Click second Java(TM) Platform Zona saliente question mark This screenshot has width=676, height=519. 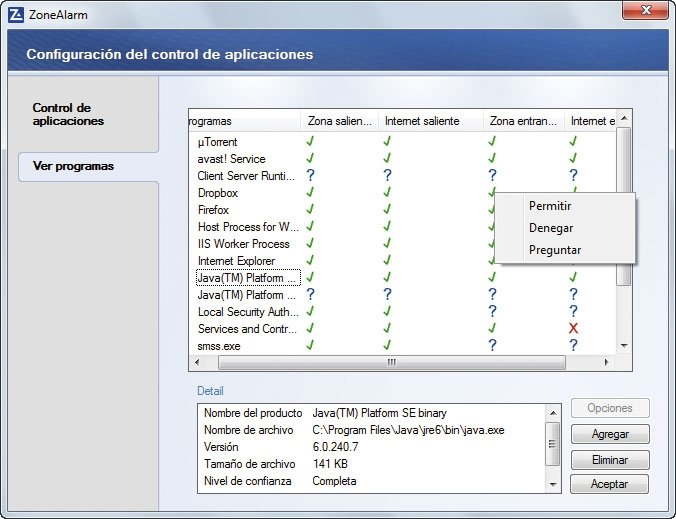point(310,294)
